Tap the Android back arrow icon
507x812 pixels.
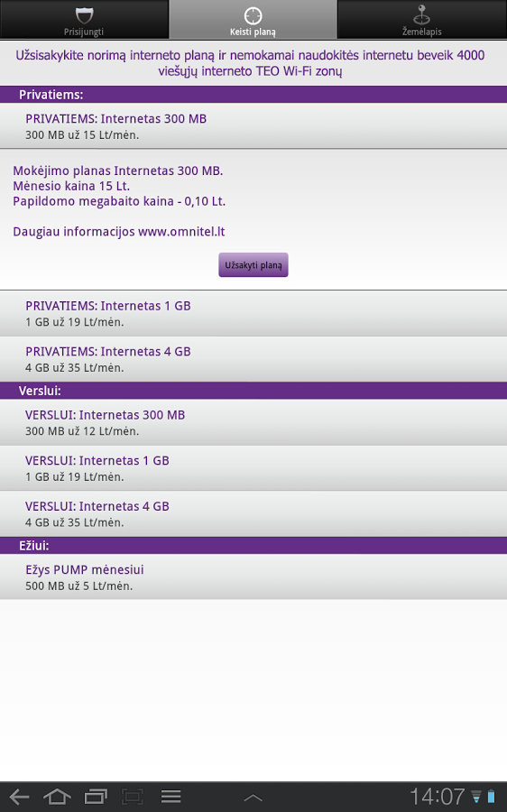point(19,797)
